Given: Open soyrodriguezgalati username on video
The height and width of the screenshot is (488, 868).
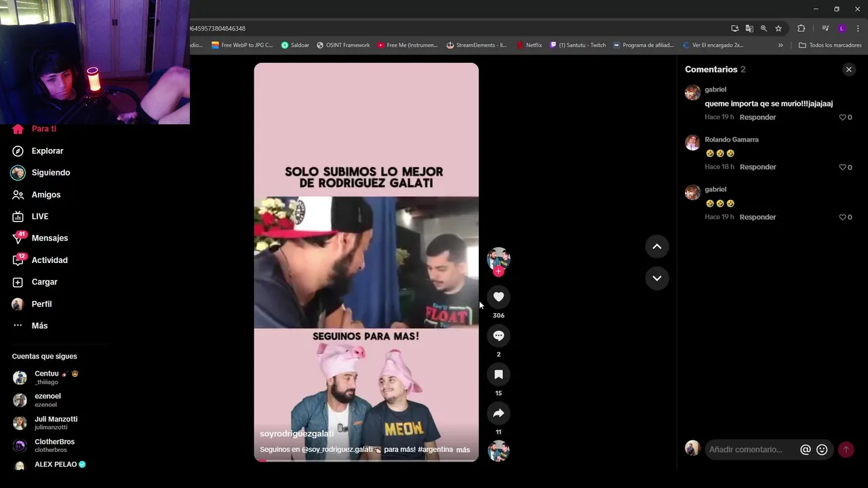Looking at the screenshot, I should [296, 434].
